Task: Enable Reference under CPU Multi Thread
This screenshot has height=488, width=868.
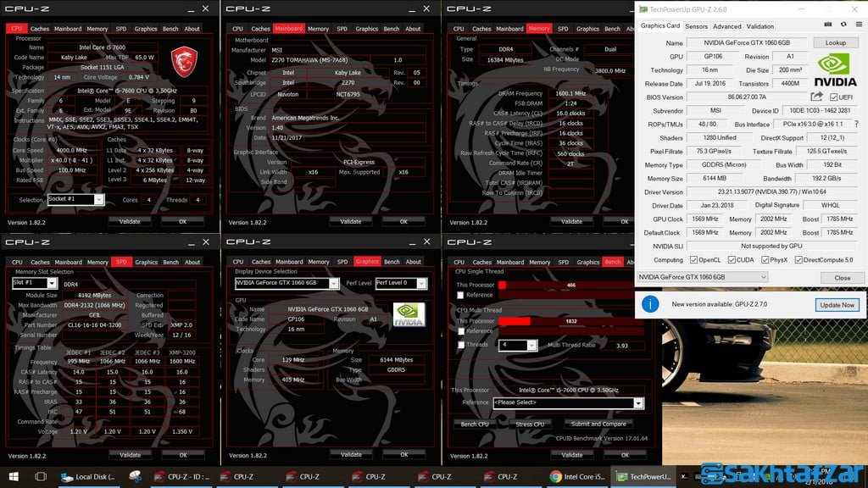Action: [460, 331]
